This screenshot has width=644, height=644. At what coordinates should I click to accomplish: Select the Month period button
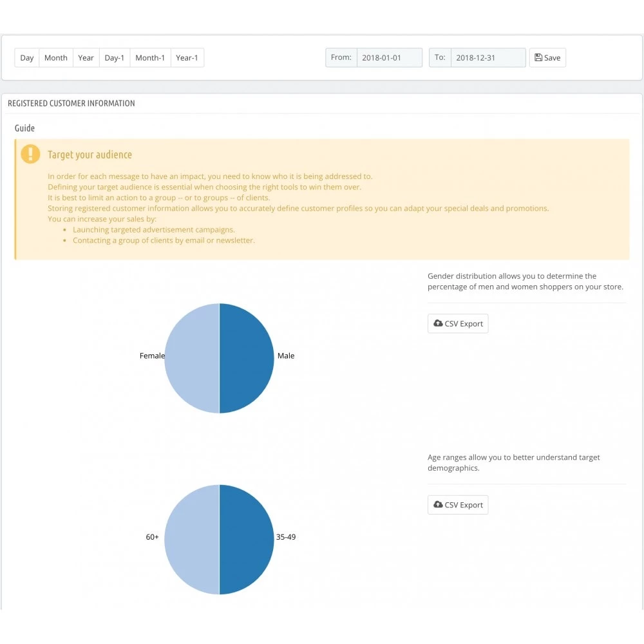click(56, 57)
